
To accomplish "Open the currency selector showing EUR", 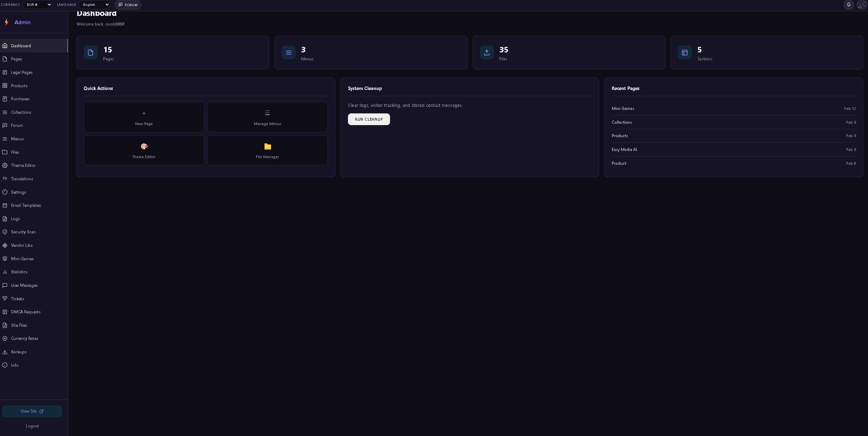I will (x=37, y=4).
